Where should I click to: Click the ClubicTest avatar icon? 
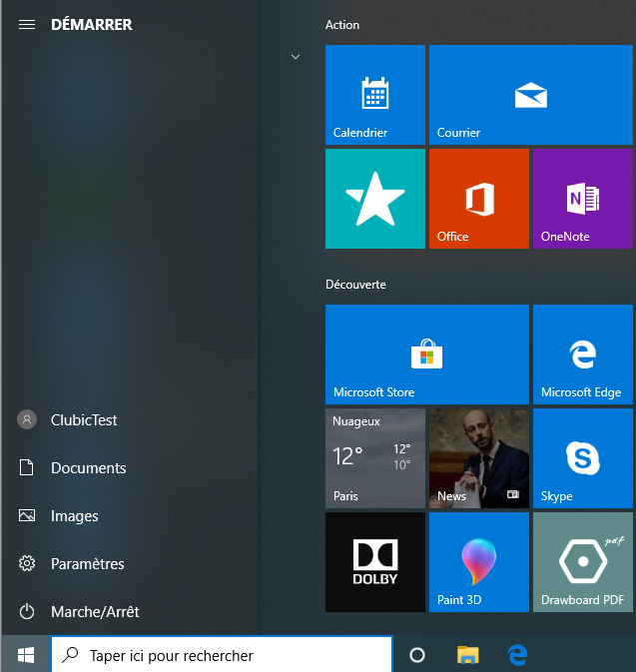coord(27,419)
